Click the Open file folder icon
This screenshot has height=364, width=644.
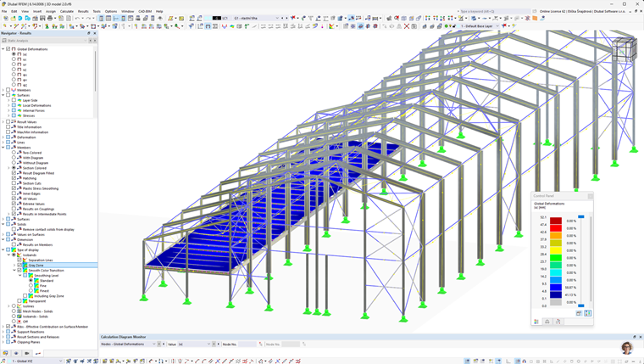tap(14, 18)
